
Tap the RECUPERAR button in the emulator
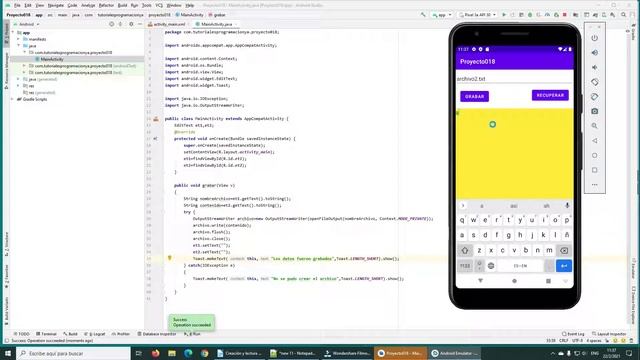pyautogui.click(x=550, y=95)
